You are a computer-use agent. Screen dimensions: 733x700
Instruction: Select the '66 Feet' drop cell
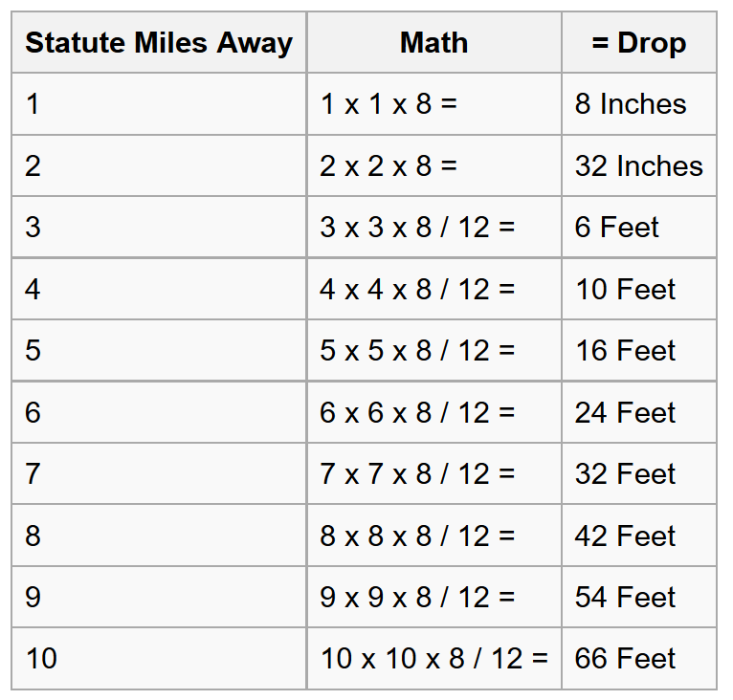pyautogui.click(x=625, y=659)
